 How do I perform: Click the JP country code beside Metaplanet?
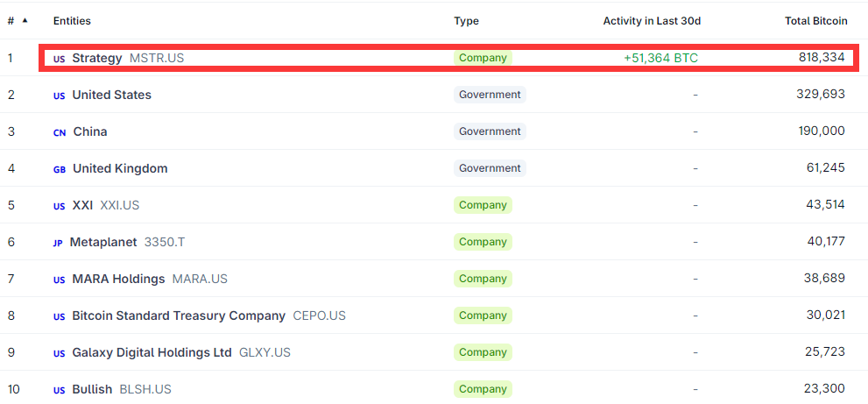click(x=58, y=244)
